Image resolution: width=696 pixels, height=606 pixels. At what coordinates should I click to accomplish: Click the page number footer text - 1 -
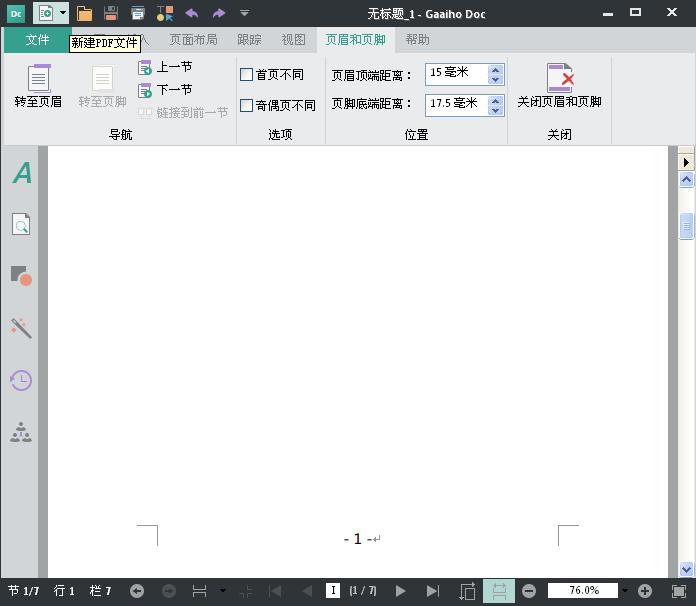point(358,539)
